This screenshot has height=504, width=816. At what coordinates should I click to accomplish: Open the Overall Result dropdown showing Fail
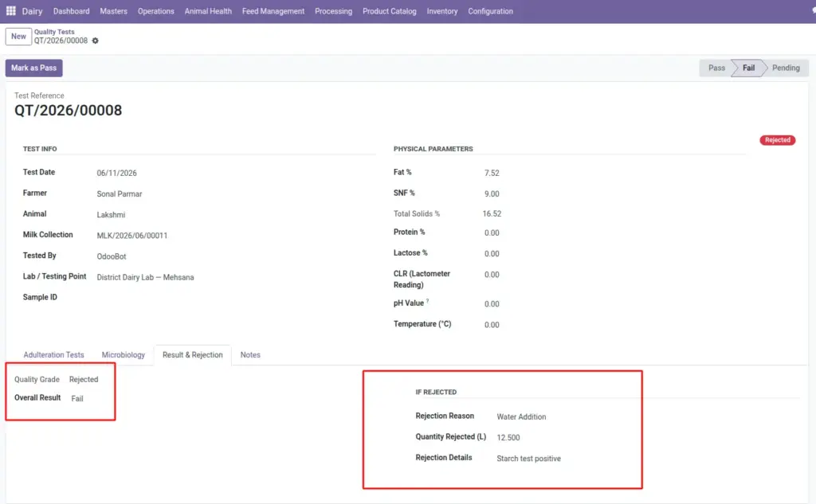click(77, 399)
